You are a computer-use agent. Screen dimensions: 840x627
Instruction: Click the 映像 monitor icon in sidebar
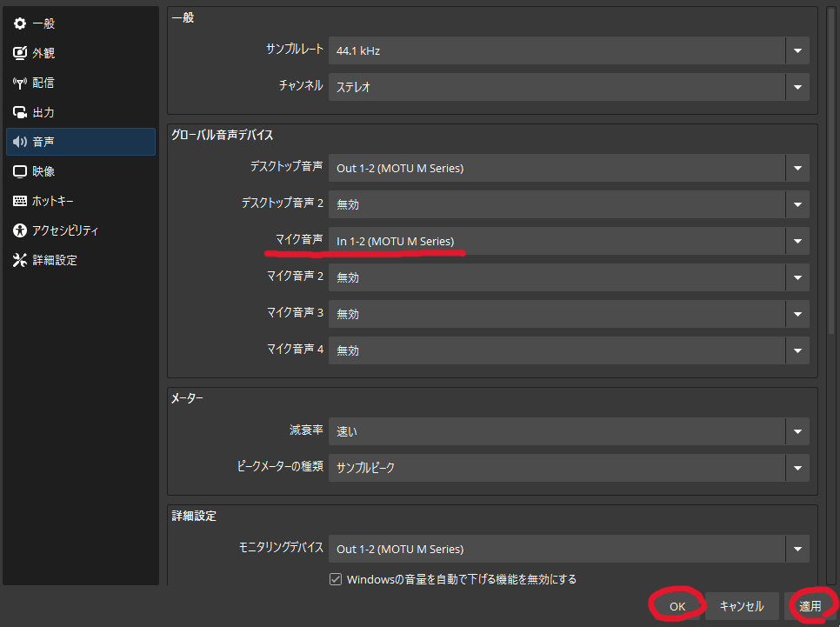(x=20, y=171)
